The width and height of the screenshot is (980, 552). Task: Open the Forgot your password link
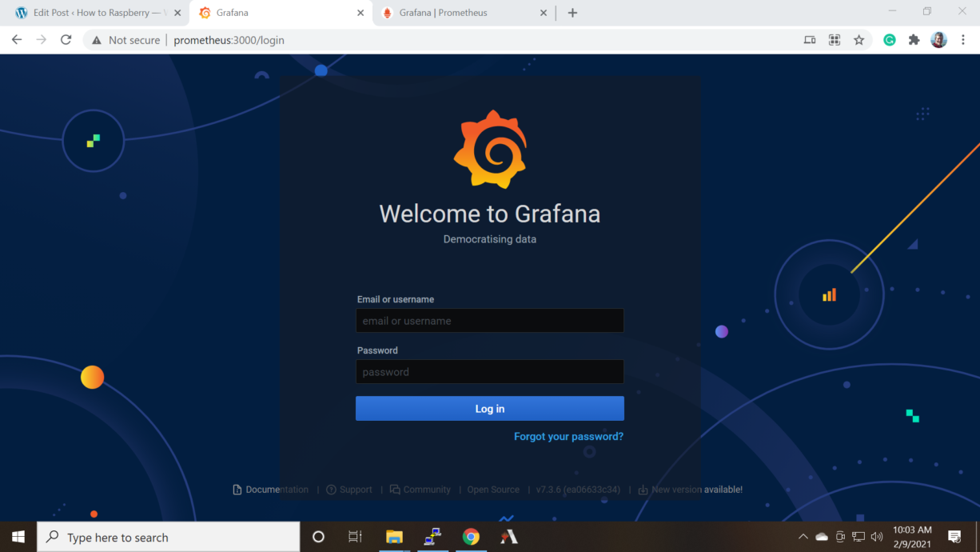(568, 436)
